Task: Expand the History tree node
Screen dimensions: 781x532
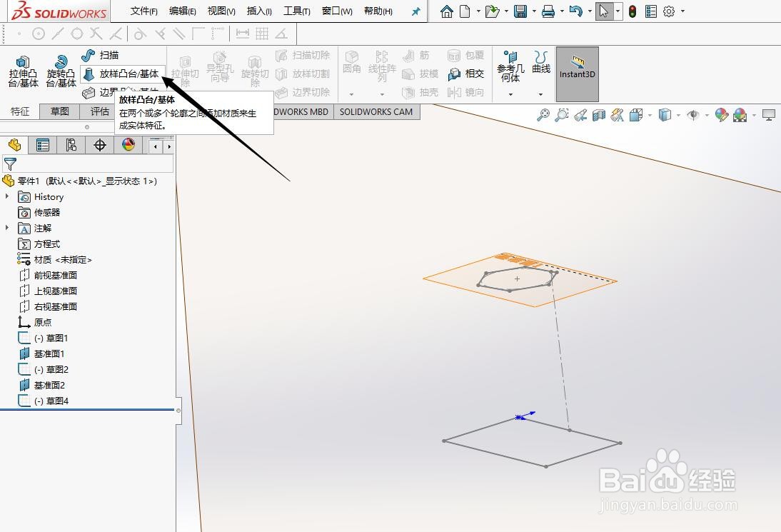Action: [7, 196]
